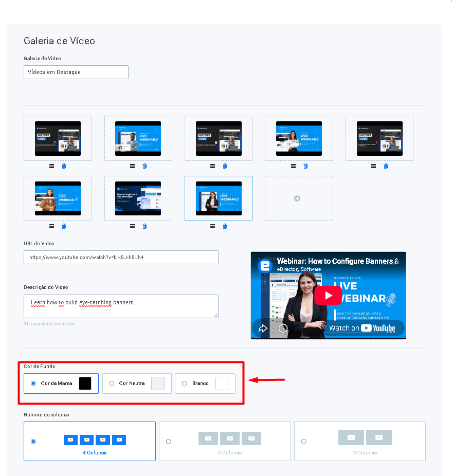Click the Galeria de Vídeo title field

click(x=76, y=72)
